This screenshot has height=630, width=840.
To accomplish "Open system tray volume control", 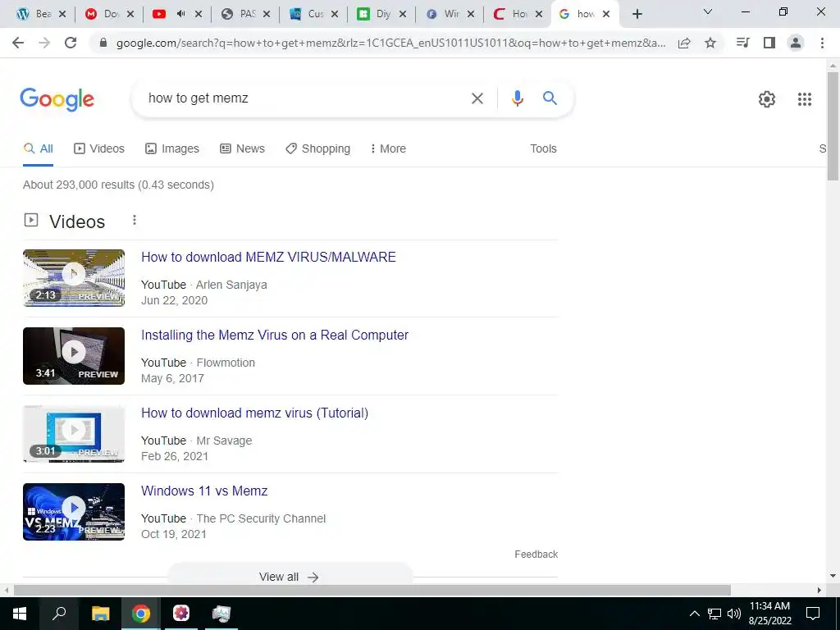I will (x=734, y=614).
